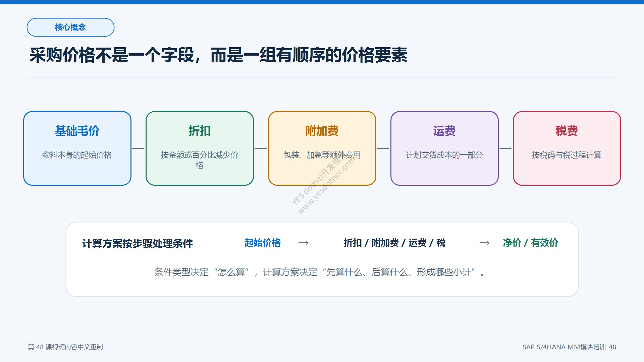Click arrow between 折扣 and 附加费 cards
This screenshot has width=644, height=362.
[x=261, y=148]
